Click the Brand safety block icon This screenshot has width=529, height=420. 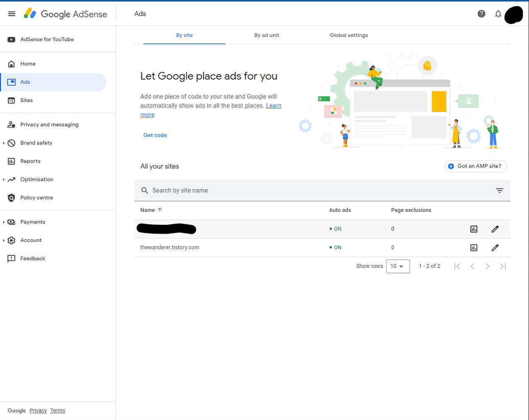[x=12, y=143]
